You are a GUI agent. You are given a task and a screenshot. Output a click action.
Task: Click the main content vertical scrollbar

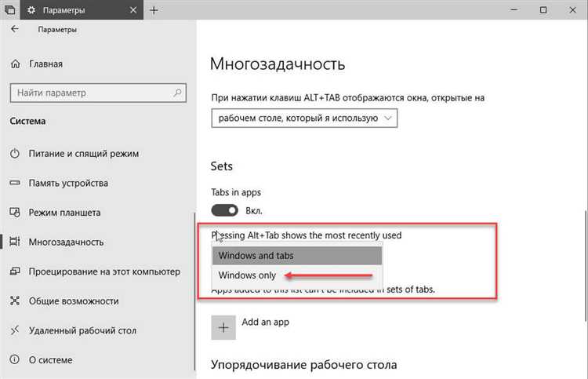[x=585, y=266]
